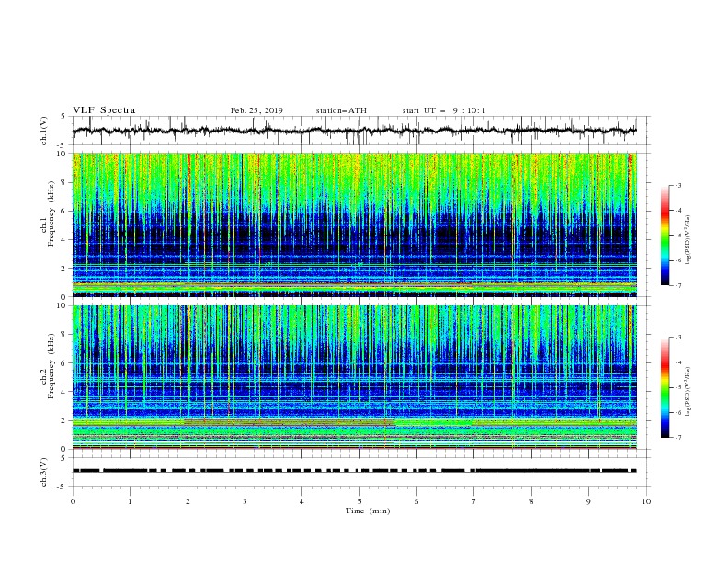This screenshot has width=728, height=563.
Task: Click time axis tick label "8"
Action: [x=531, y=501]
